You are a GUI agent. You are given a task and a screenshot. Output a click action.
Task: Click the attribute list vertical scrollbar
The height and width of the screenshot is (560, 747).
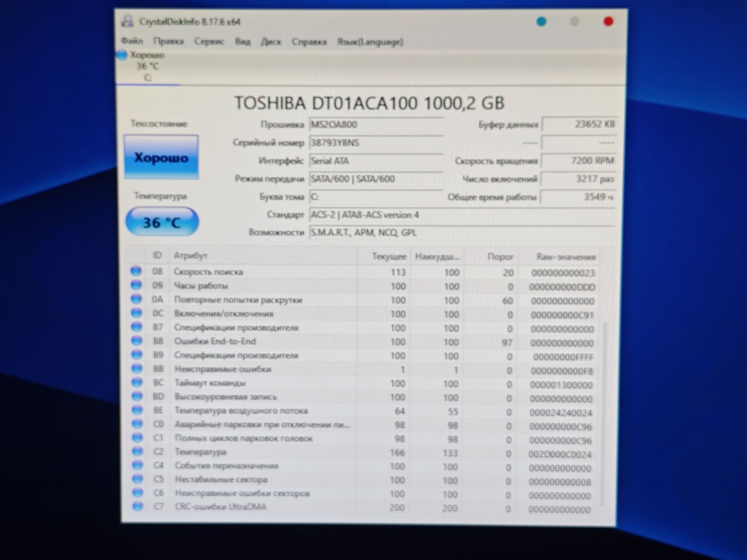603,413
